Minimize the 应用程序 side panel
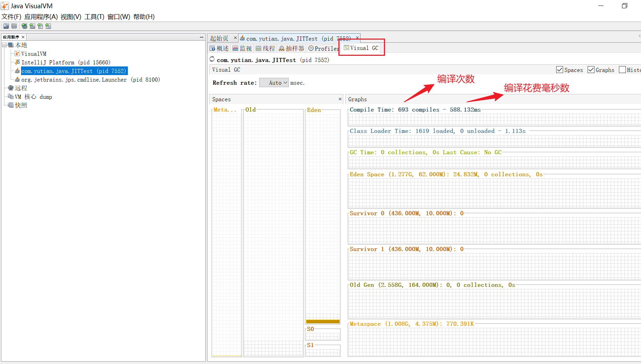 (202, 37)
